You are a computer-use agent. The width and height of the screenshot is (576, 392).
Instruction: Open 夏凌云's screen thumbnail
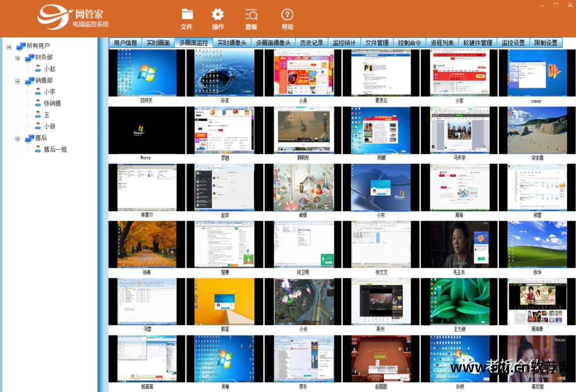381,73
